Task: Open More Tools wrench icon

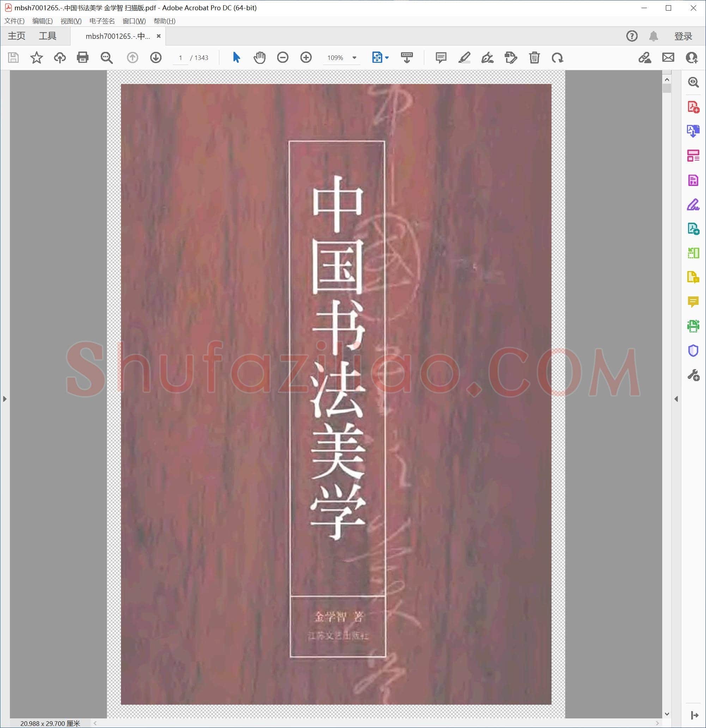Action: [693, 375]
